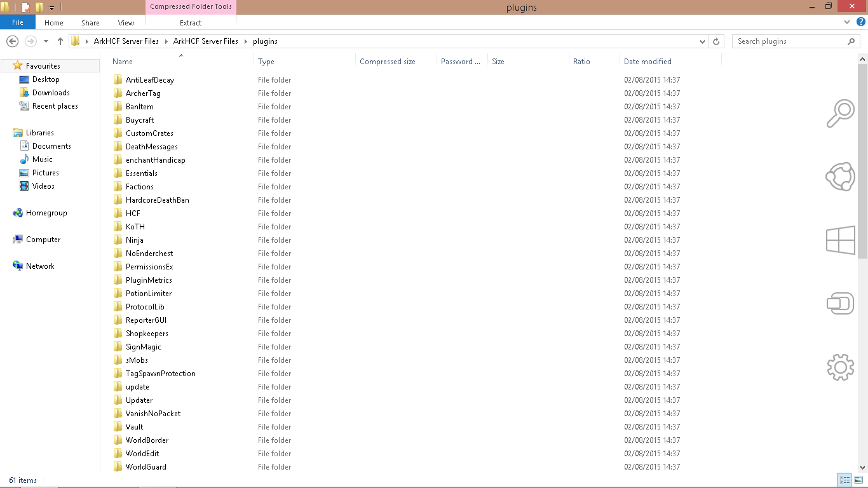Select the "VanishNoPacket" folder name
This screenshot has height=488, width=868.
153,414
